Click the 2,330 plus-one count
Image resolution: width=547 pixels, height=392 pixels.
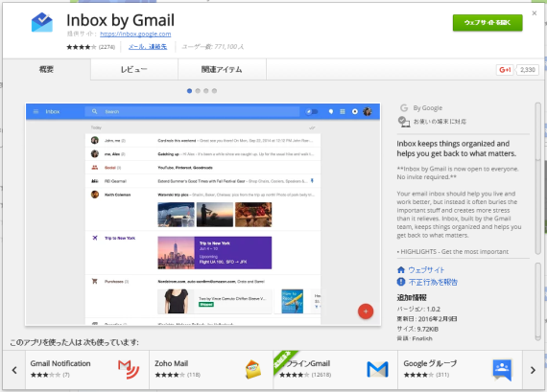point(527,70)
